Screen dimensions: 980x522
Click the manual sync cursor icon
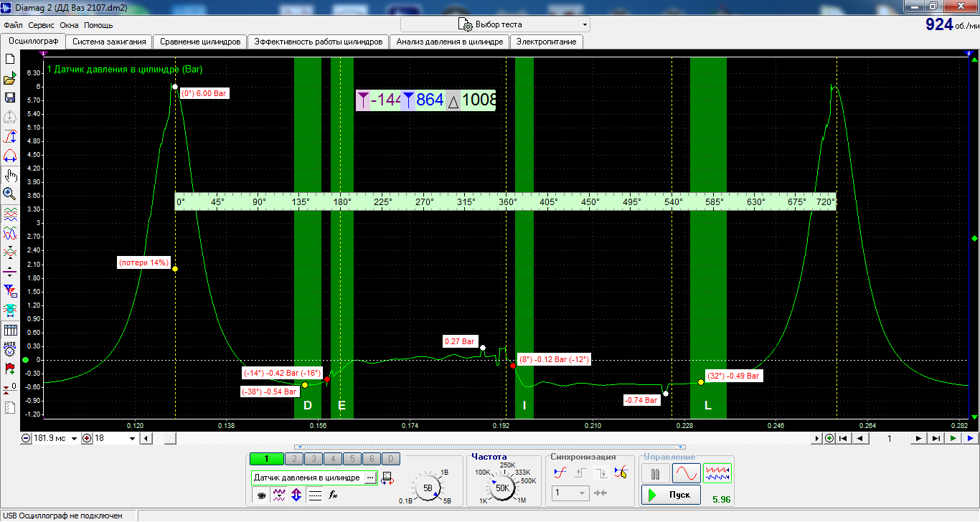621,473
